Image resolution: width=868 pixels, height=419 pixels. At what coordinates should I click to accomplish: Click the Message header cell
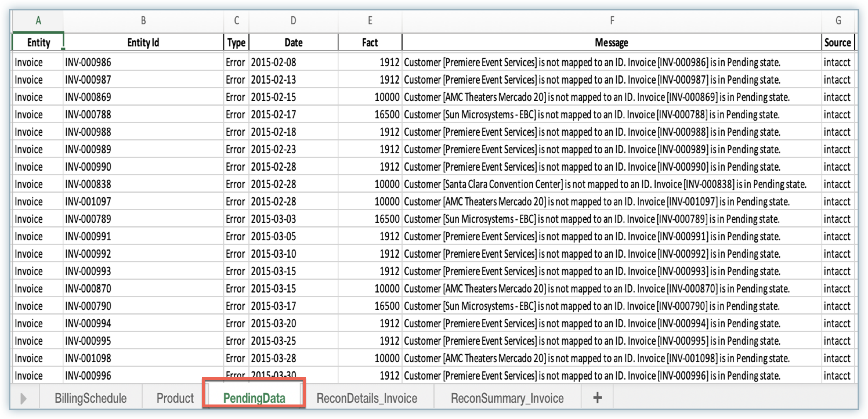[612, 43]
